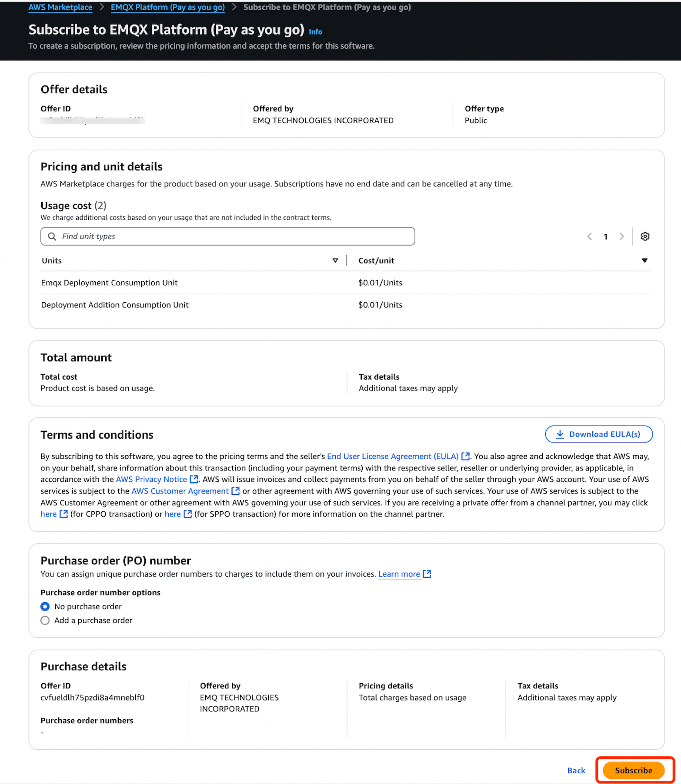681x784 pixels.
Task: Navigate to AWS Marketplace breadcrumb
Action: point(60,7)
